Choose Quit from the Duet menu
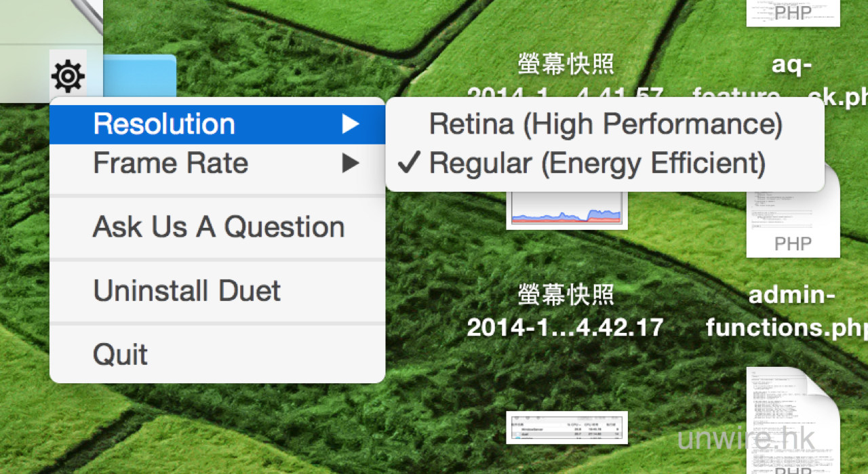The height and width of the screenshot is (474, 868). point(121,355)
